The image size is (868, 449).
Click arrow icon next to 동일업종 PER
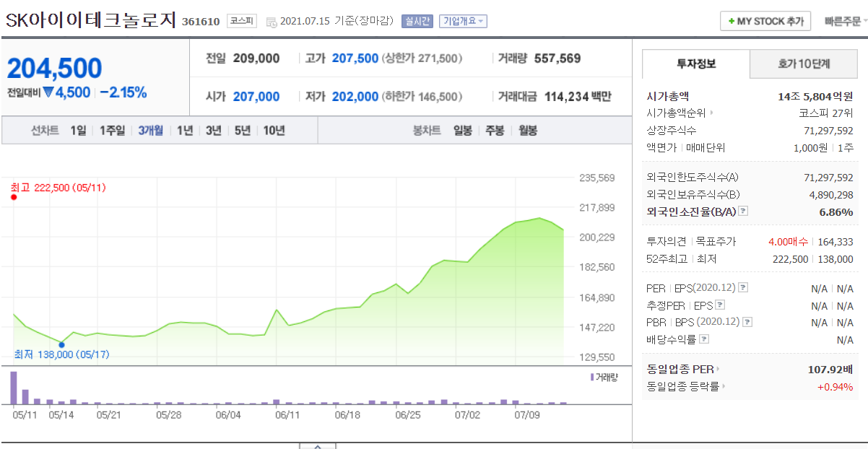[x=719, y=370]
